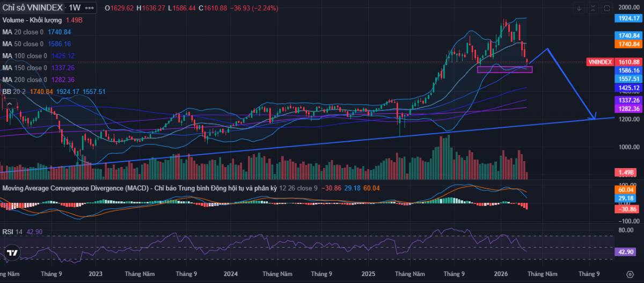The height and width of the screenshot is (283, 644).
Task: Open the Chỉ số VNINDEX symbol title
Action: [32, 8]
